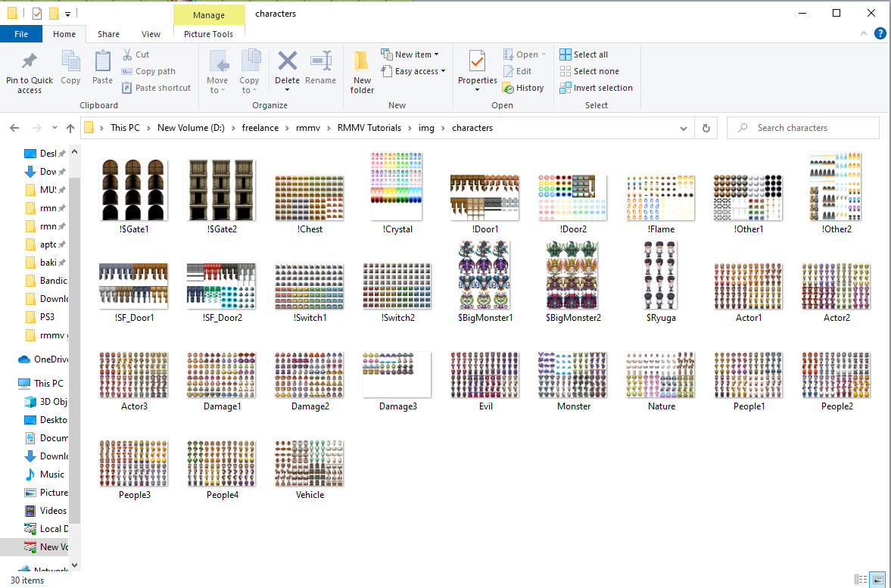Customize Quick Access Toolbar dropdown
The height and width of the screenshot is (588, 891).
(x=67, y=13)
